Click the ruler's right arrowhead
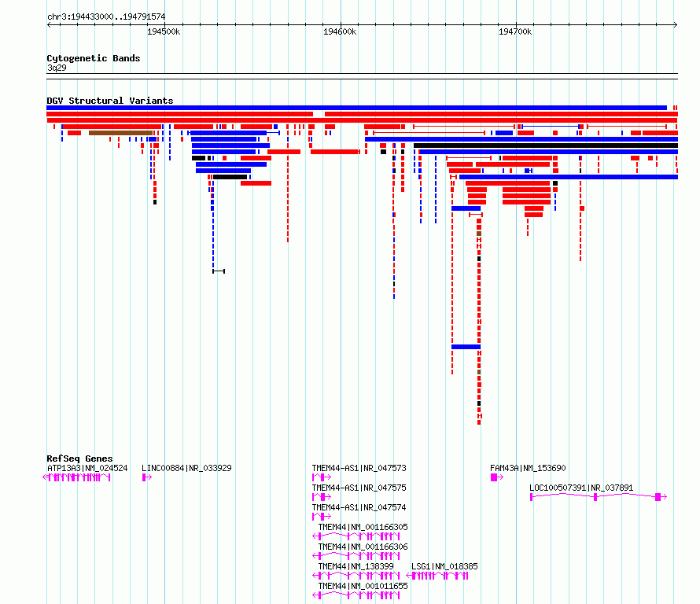 click(x=676, y=25)
